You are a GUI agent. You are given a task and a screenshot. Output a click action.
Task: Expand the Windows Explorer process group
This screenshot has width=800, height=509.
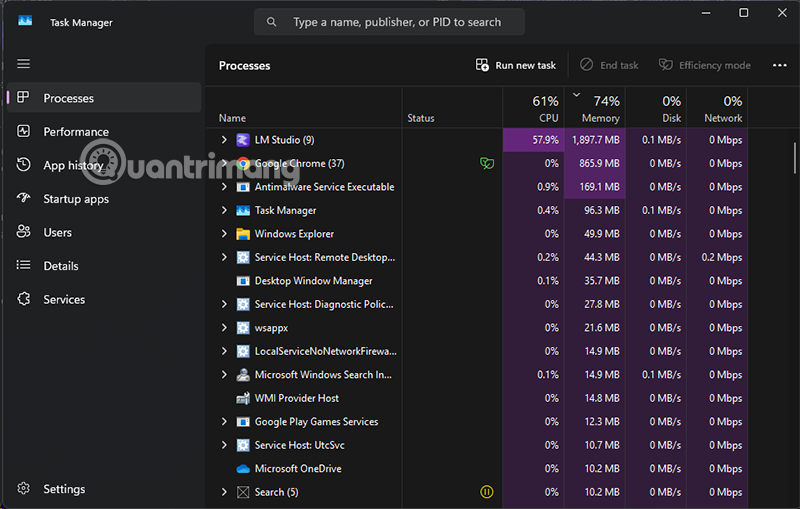pos(224,234)
